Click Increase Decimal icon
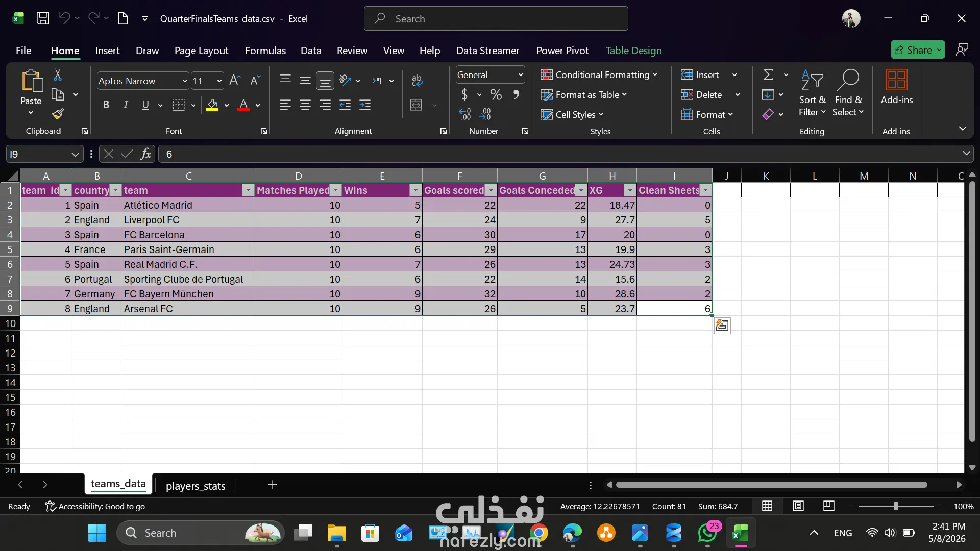 tap(465, 114)
